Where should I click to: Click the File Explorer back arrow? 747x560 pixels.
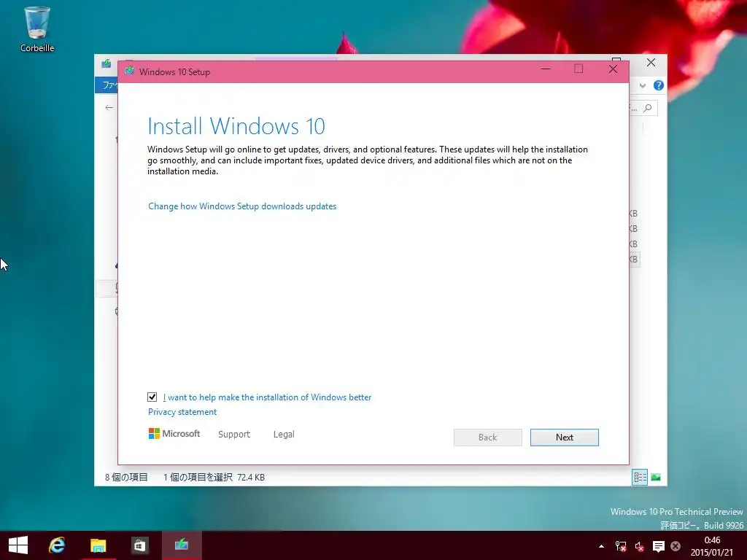coord(109,108)
